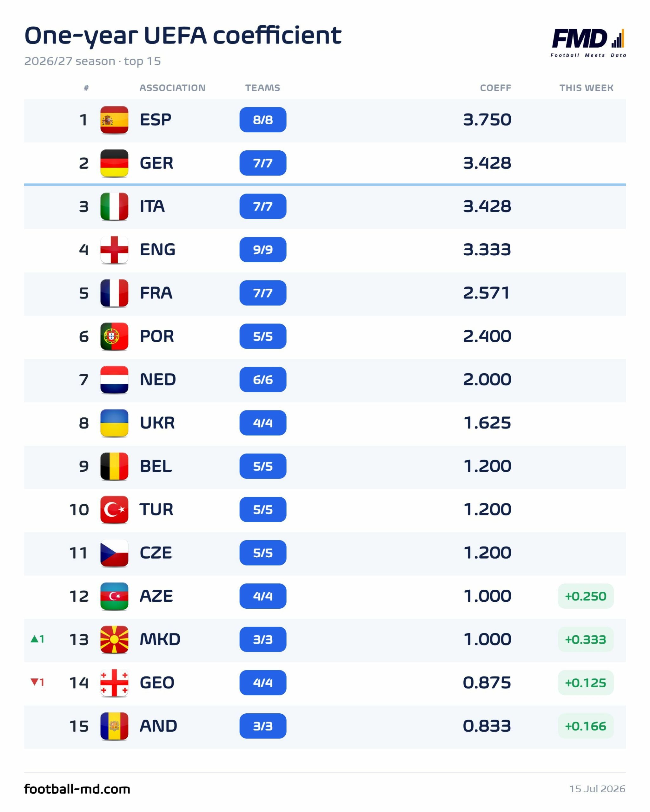Open the football-md.com link
Image resolution: width=650 pixels, height=812 pixels.
coord(77,789)
